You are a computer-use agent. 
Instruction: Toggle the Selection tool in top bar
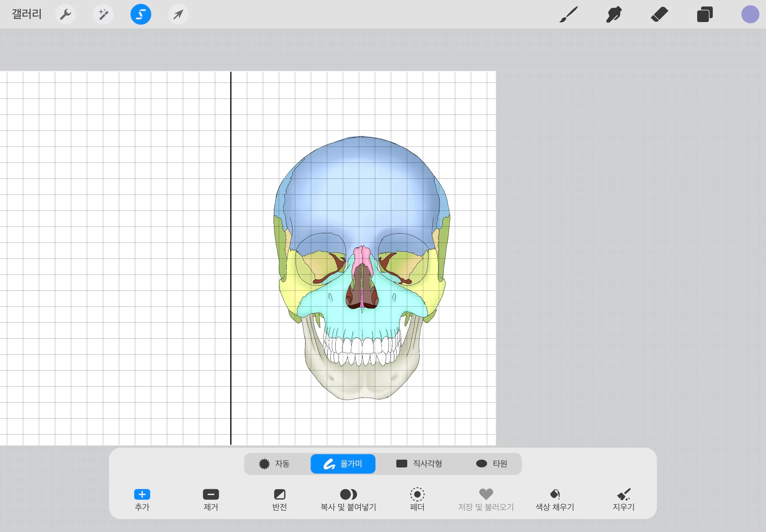(x=141, y=14)
